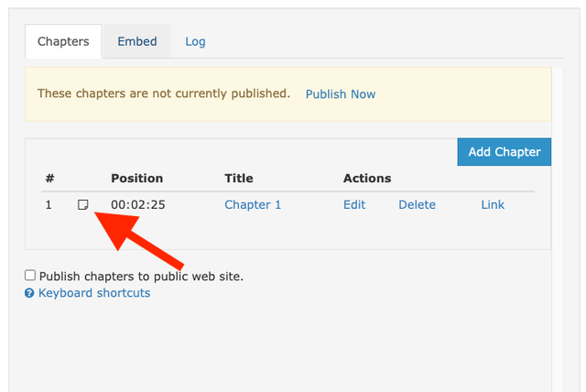Enable Publish chapters to public web site checkbox

point(30,276)
